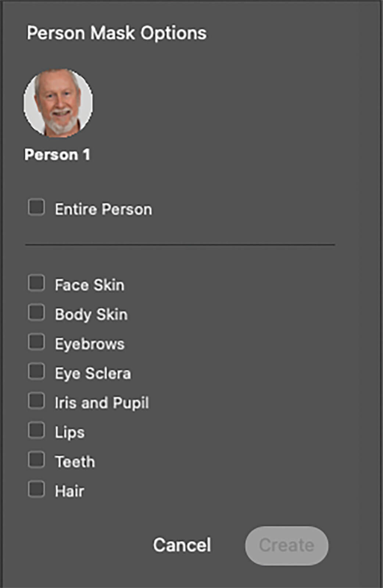This screenshot has width=383, height=588.
Task: Click the Person 1 name label
Action: coord(57,155)
